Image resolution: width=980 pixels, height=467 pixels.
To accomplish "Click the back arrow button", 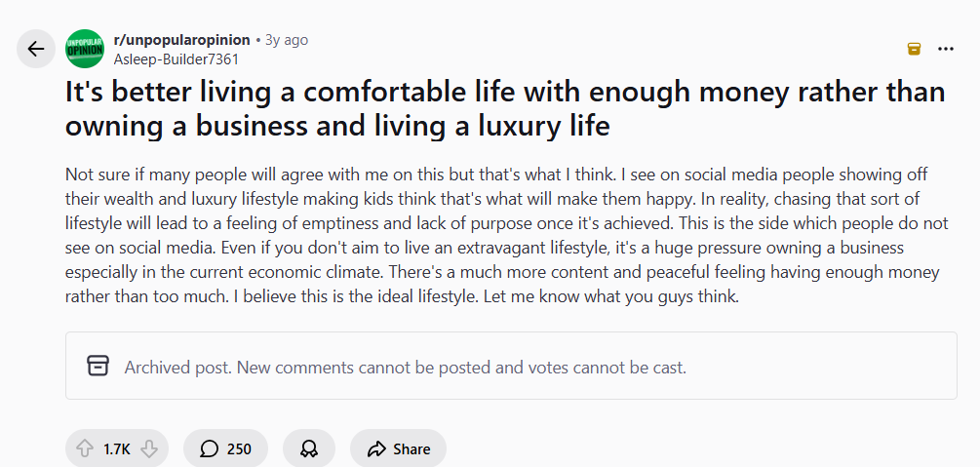I will point(36,49).
